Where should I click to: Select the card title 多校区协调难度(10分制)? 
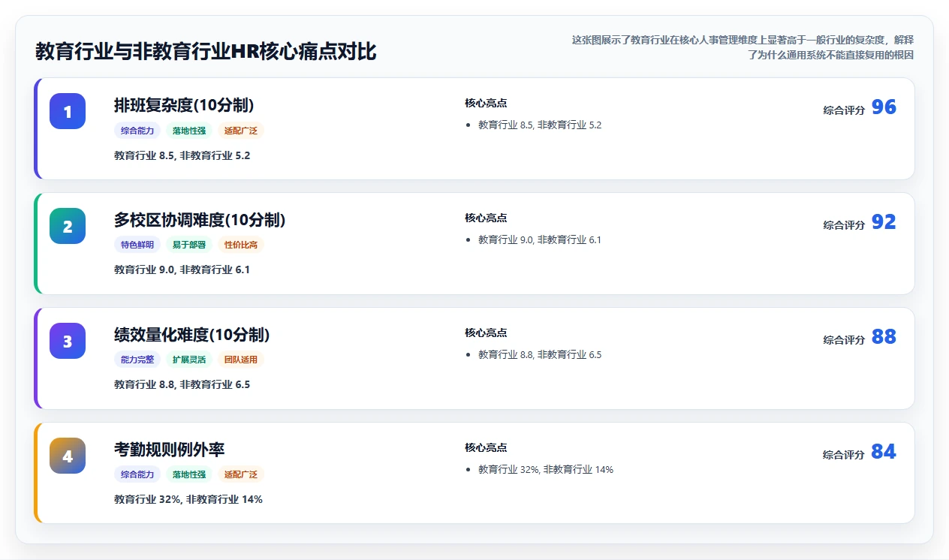200,220
